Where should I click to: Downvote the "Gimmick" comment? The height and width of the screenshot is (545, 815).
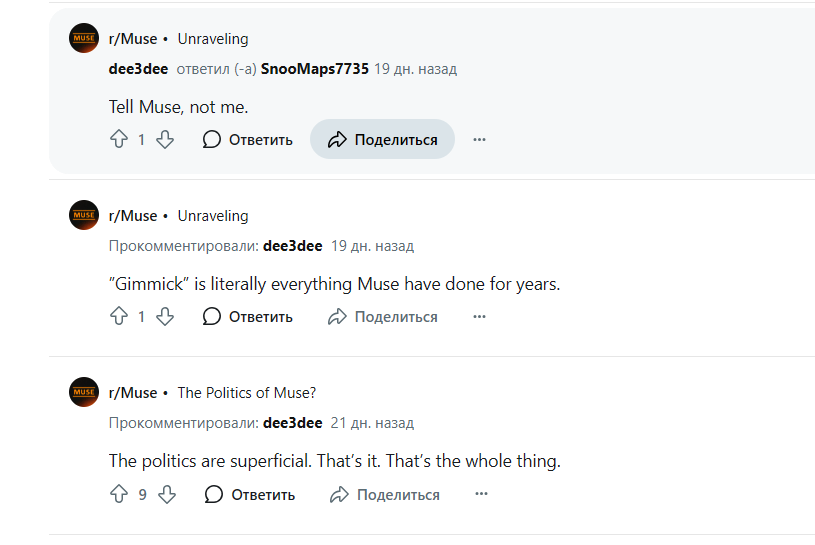point(166,317)
